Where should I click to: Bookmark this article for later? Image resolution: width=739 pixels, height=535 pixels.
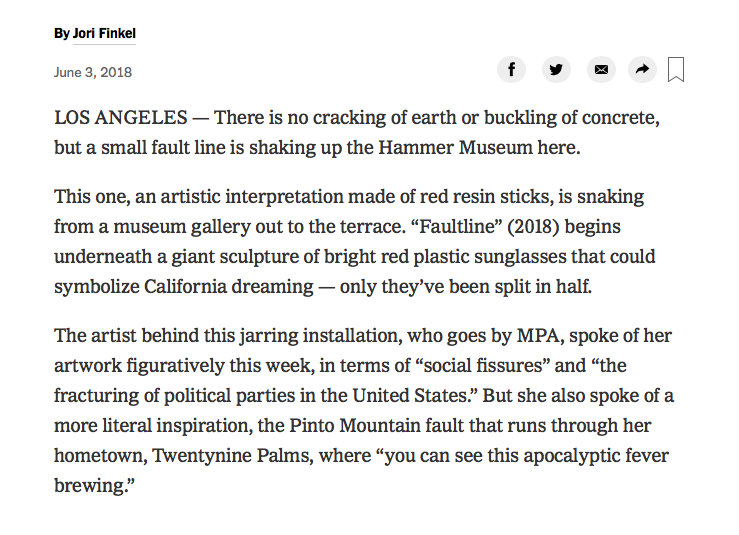676,70
